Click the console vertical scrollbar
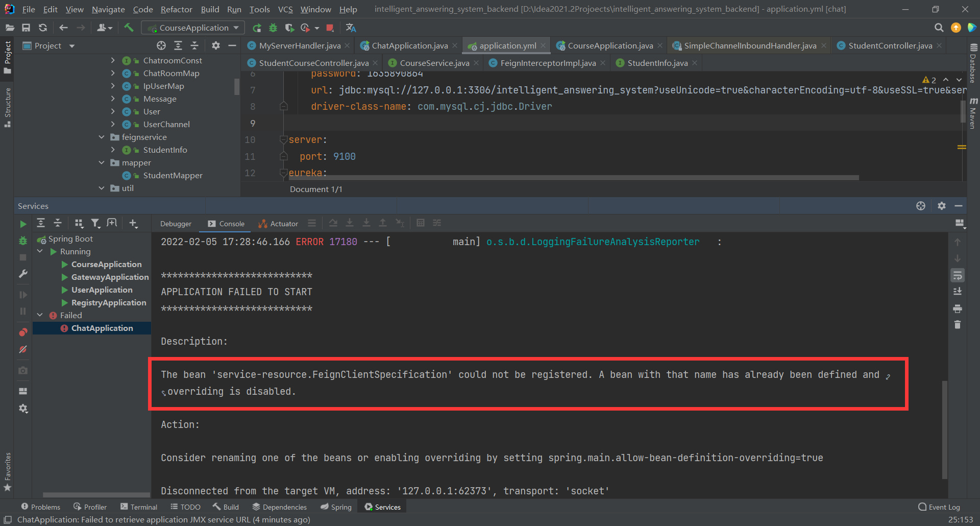The width and height of the screenshot is (980, 526). tap(944, 429)
